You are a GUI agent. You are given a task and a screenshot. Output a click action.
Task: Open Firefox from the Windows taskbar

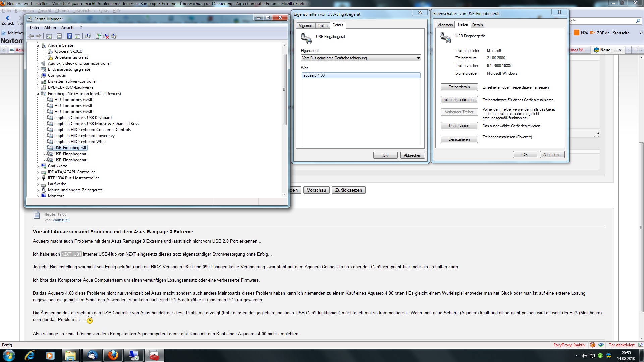(113, 355)
